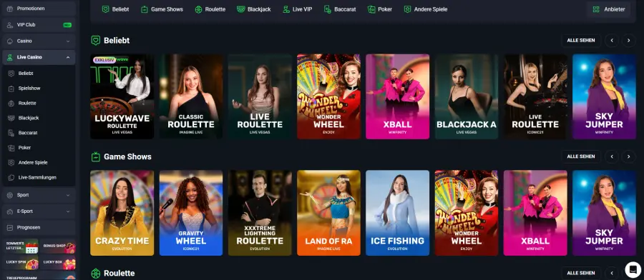Click the Andere Spiele icon in sidebar submenu
Viewport: 644px width, 280px height.
pos(11,163)
